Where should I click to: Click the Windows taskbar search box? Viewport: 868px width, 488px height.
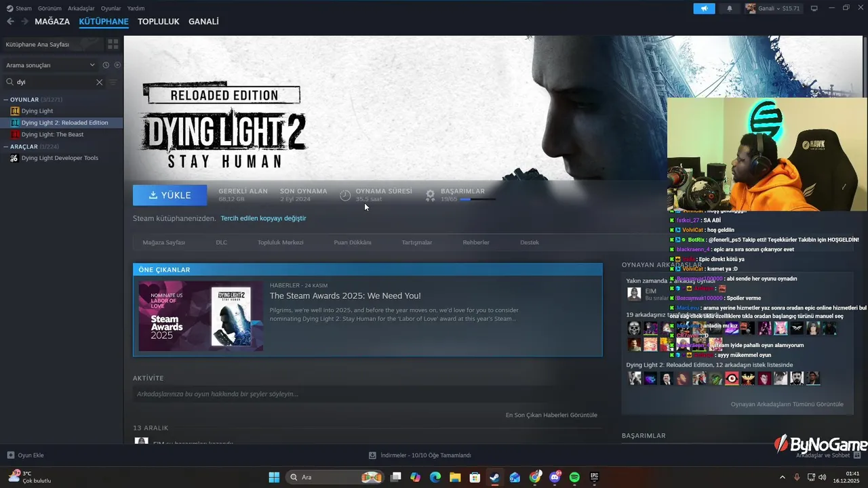click(x=334, y=477)
